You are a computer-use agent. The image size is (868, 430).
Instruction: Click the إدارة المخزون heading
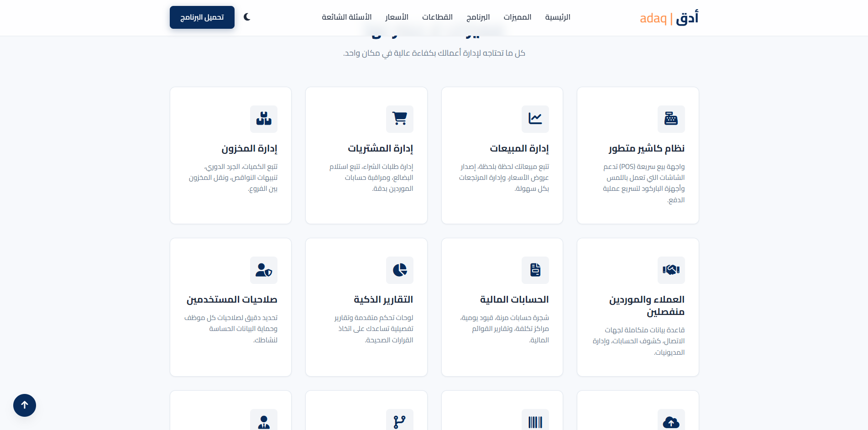click(x=250, y=148)
